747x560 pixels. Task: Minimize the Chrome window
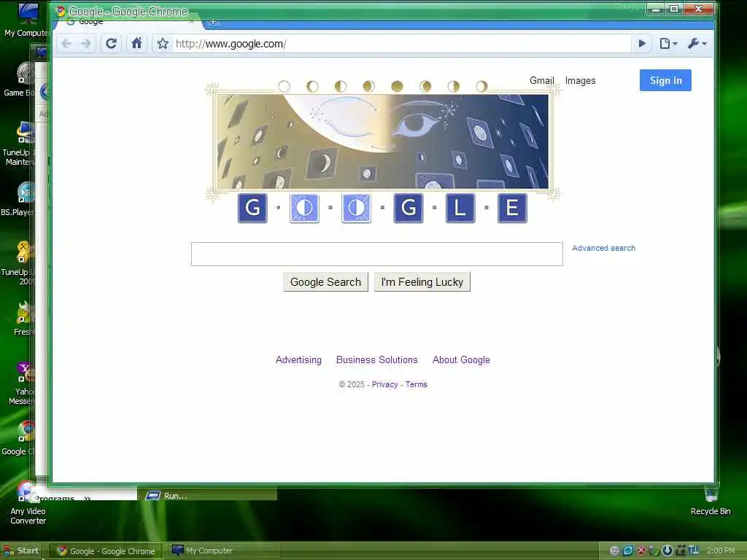pos(656,9)
